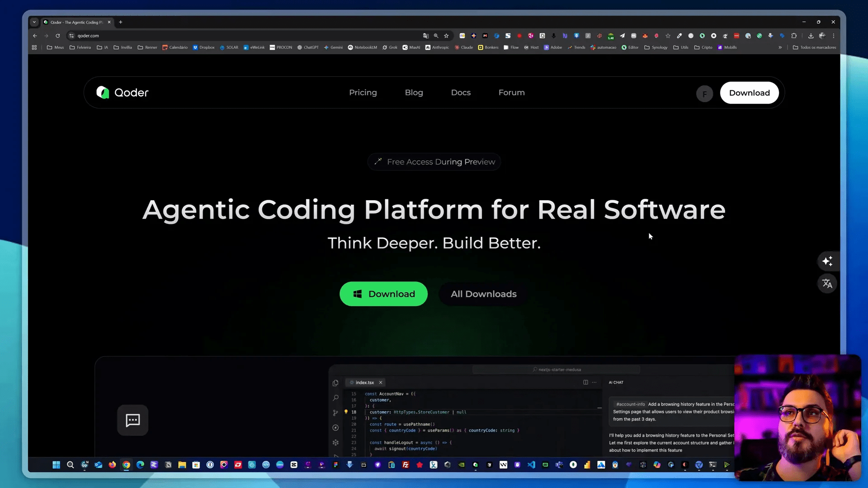Viewport: 868px width, 488px height.
Task: Click the browser back arrow
Action: (x=35, y=36)
